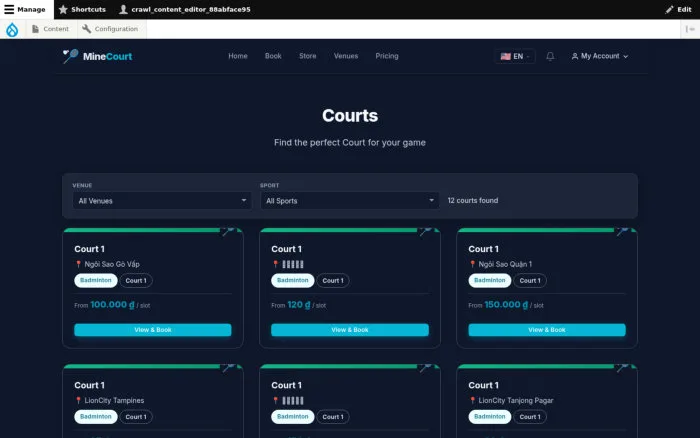Screen dimensions: 700x438
Task: Click Court 1 tag on LionCity Tampines card
Action: [136, 417]
